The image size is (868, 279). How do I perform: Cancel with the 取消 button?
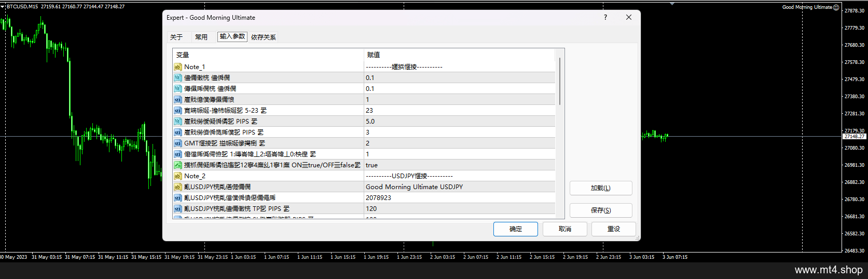coord(565,229)
